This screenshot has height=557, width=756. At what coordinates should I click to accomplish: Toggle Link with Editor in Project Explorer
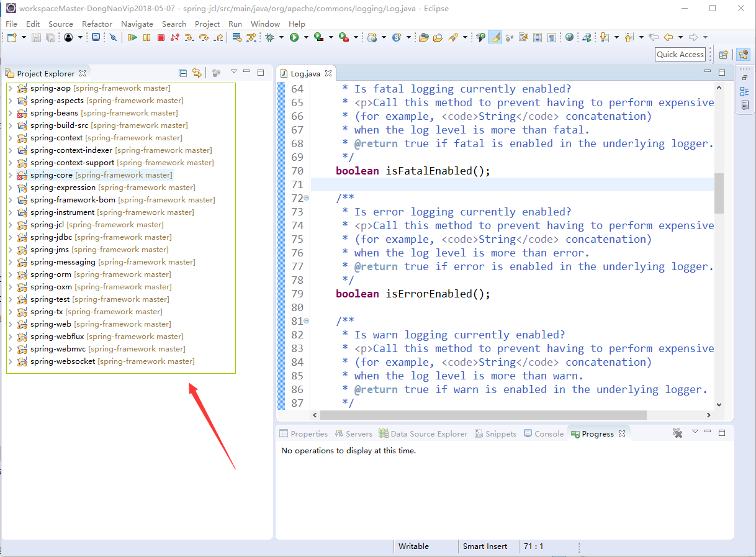click(x=197, y=73)
